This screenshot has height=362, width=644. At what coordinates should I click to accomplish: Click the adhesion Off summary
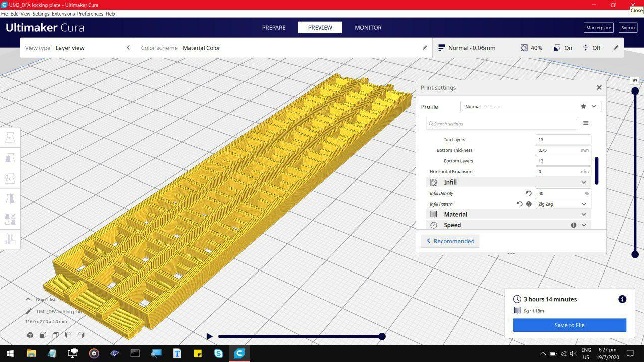pos(591,48)
